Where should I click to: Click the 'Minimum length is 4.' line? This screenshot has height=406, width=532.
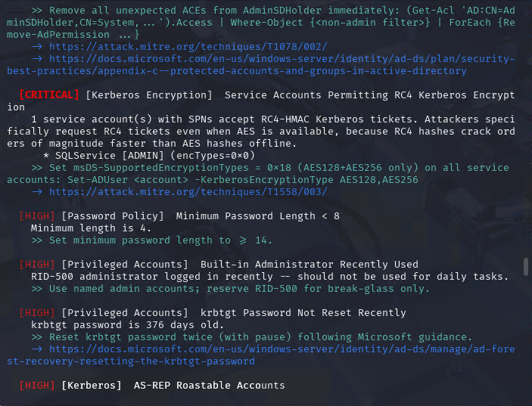coord(91,228)
